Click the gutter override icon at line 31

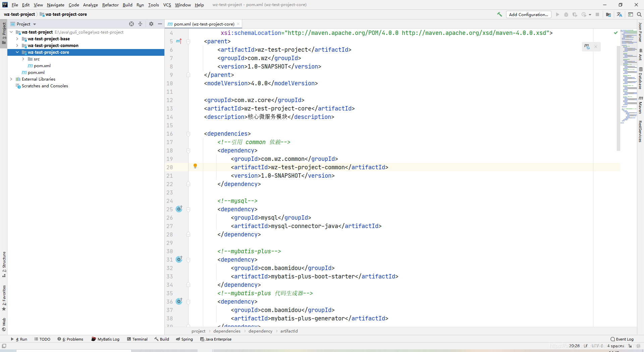179,259
